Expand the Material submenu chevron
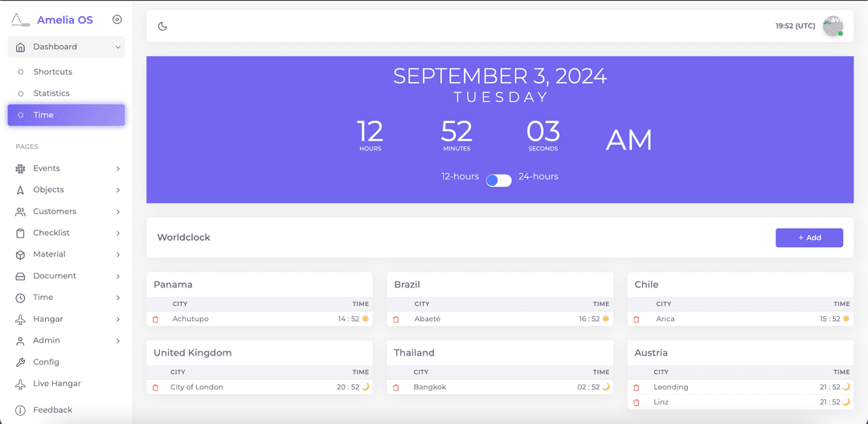868x424 pixels. [x=118, y=255]
